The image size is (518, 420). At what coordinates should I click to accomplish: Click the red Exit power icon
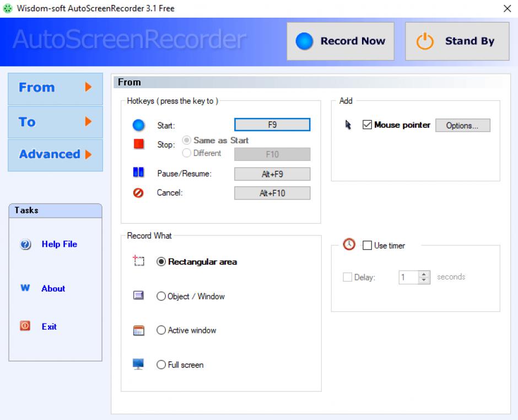pyautogui.click(x=25, y=326)
